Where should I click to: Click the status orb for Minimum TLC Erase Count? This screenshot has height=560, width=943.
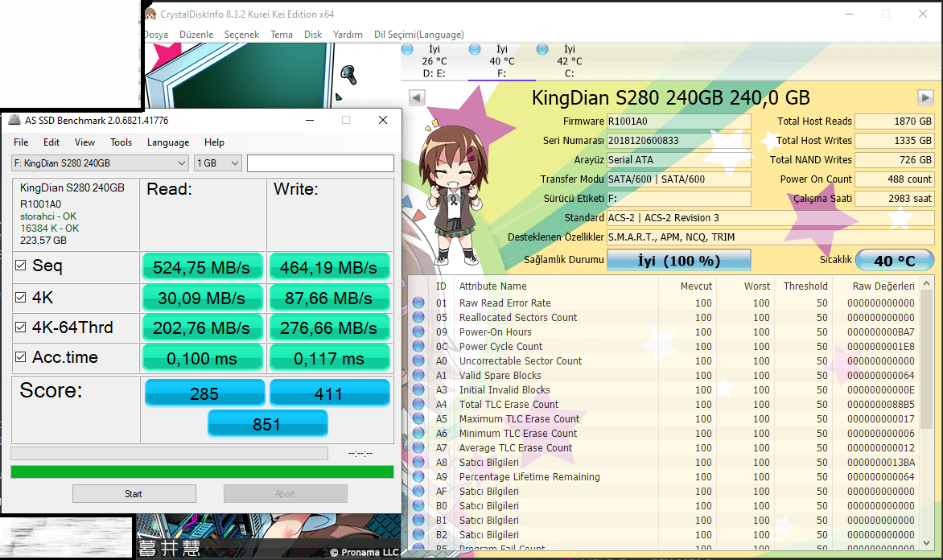coord(418,433)
